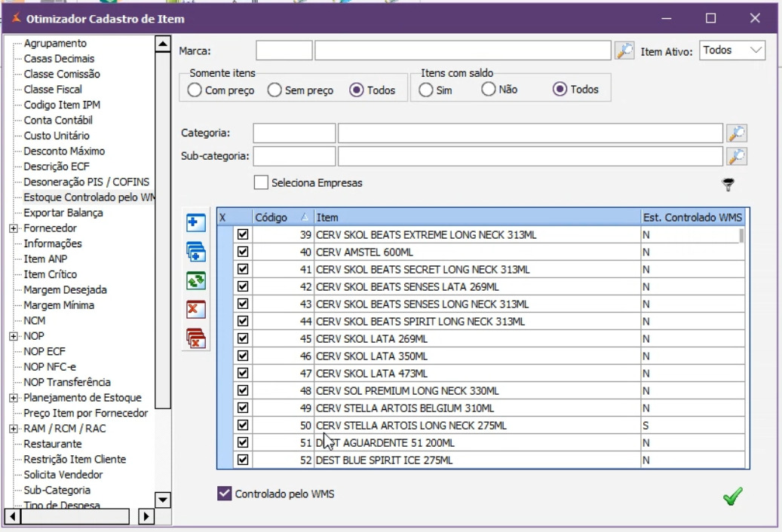Open the Marca search lookup

tap(624, 50)
